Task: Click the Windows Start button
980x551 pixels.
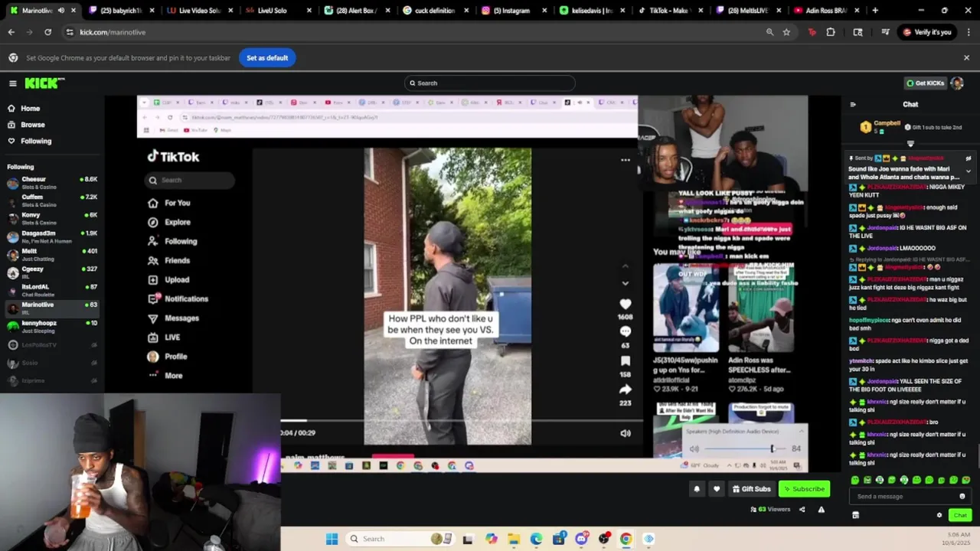Action: click(x=332, y=539)
